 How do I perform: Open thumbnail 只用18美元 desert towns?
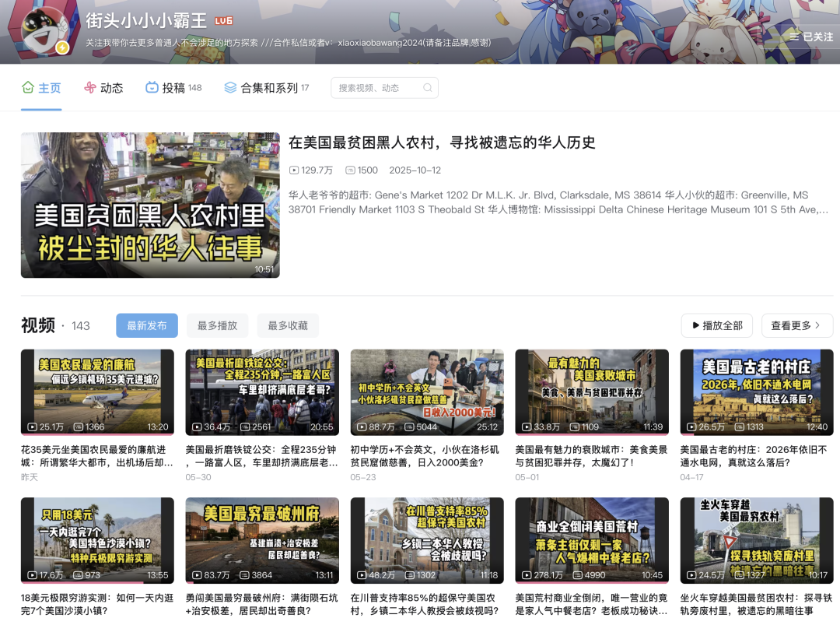pos(97,540)
